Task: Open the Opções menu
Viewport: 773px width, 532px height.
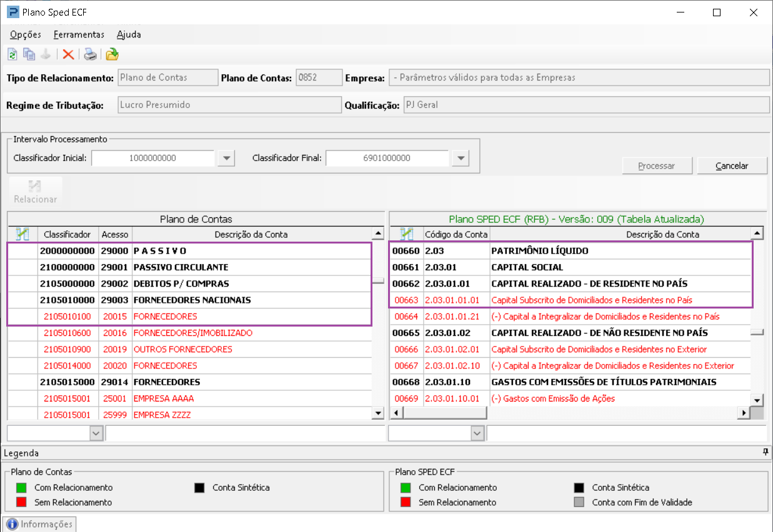Action: (x=26, y=34)
